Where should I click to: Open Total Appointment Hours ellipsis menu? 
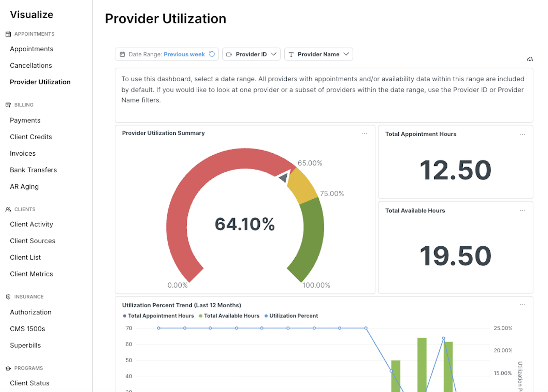tap(522, 134)
